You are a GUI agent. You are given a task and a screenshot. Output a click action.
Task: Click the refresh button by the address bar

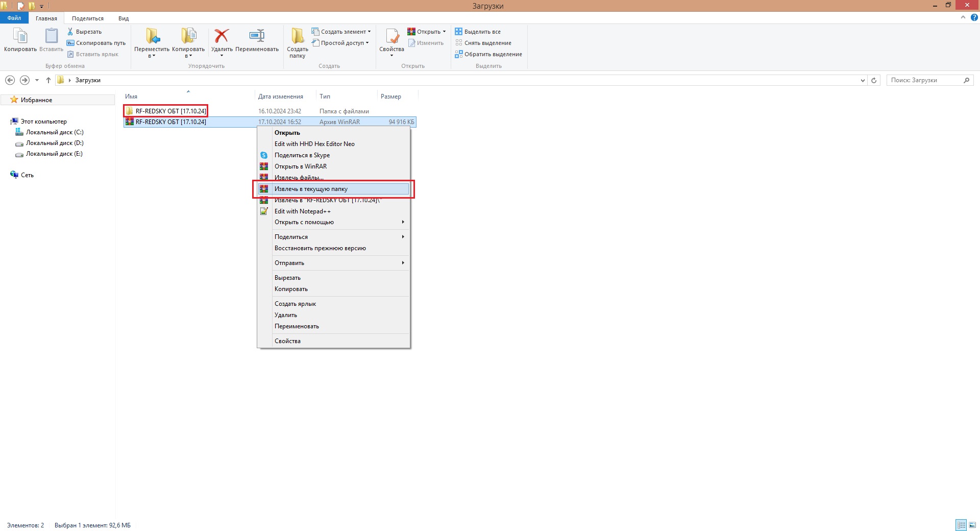point(874,80)
